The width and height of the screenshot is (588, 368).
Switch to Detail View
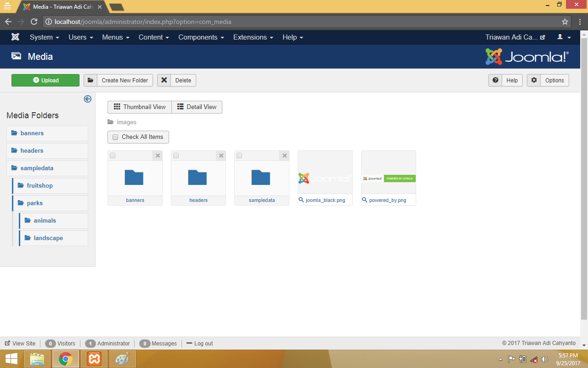click(197, 107)
